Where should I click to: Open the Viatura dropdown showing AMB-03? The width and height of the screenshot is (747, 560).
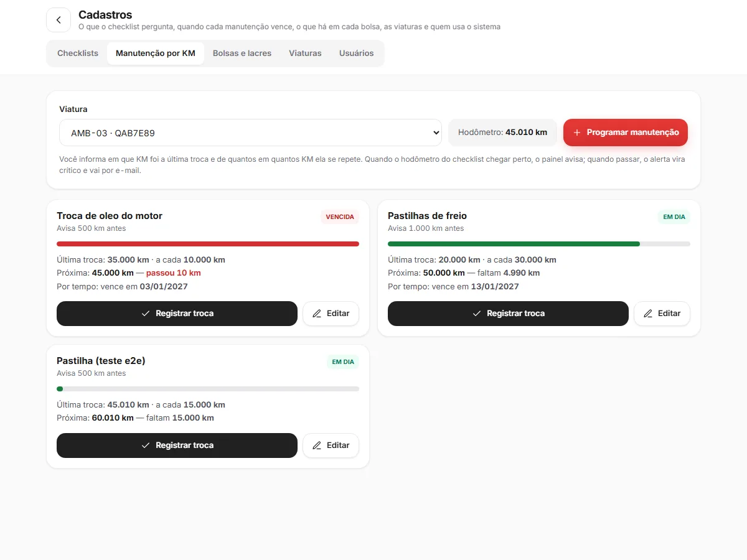coord(250,133)
